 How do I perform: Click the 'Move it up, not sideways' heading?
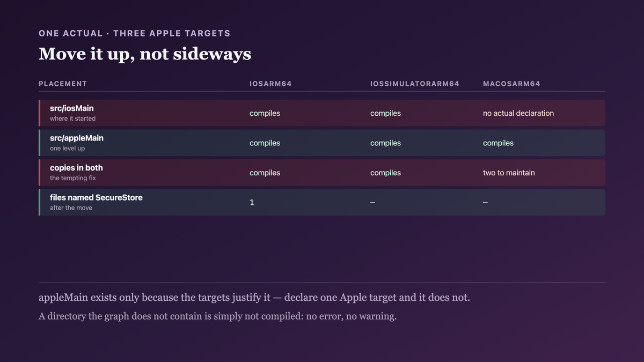point(145,54)
